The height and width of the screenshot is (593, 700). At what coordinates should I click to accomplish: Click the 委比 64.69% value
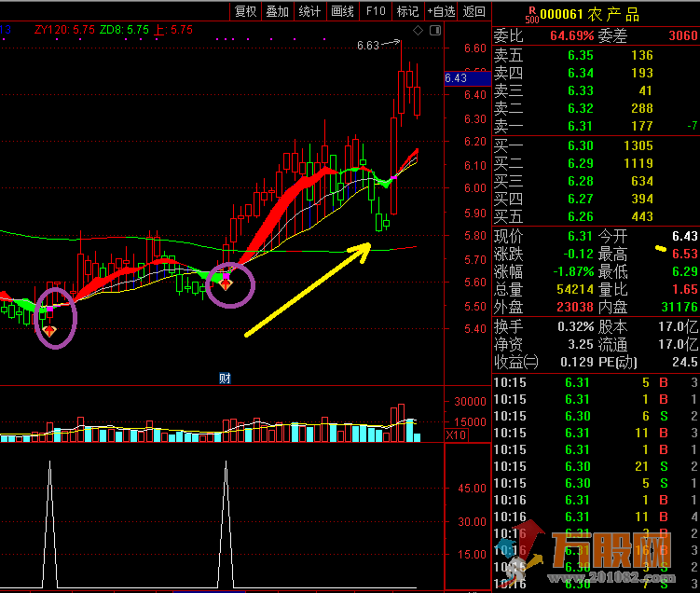[572, 35]
